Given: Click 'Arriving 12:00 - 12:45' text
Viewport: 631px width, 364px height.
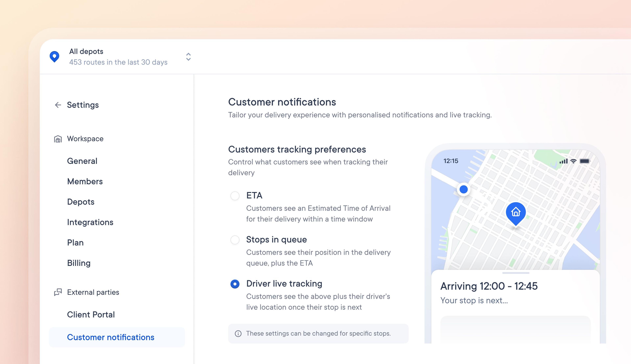Looking at the screenshot, I should [x=489, y=286].
